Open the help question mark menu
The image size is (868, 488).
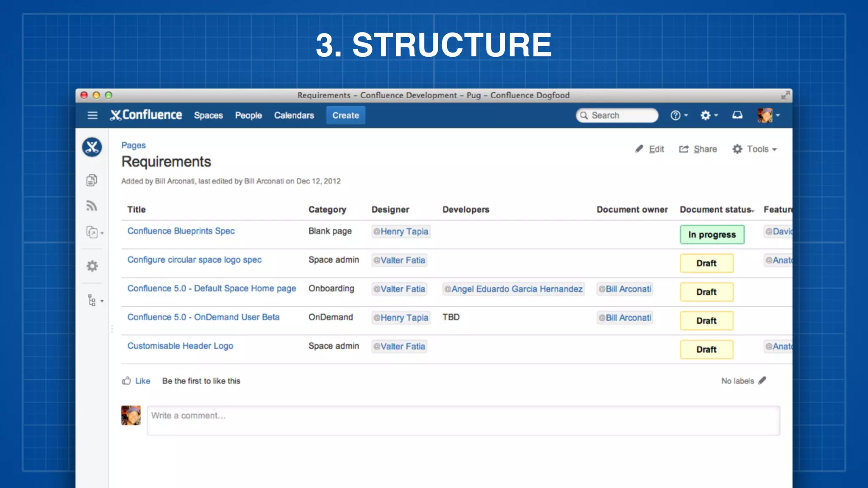(679, 115)
